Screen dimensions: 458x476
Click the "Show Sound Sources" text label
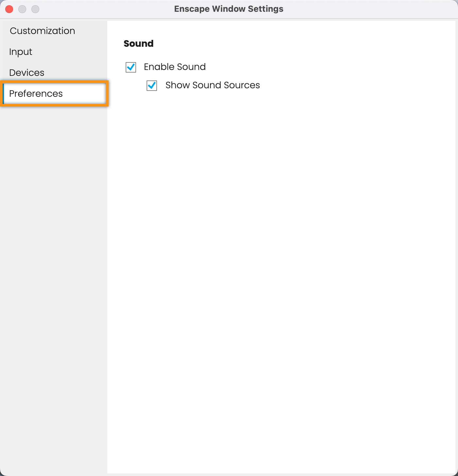(x=213, y=85)
